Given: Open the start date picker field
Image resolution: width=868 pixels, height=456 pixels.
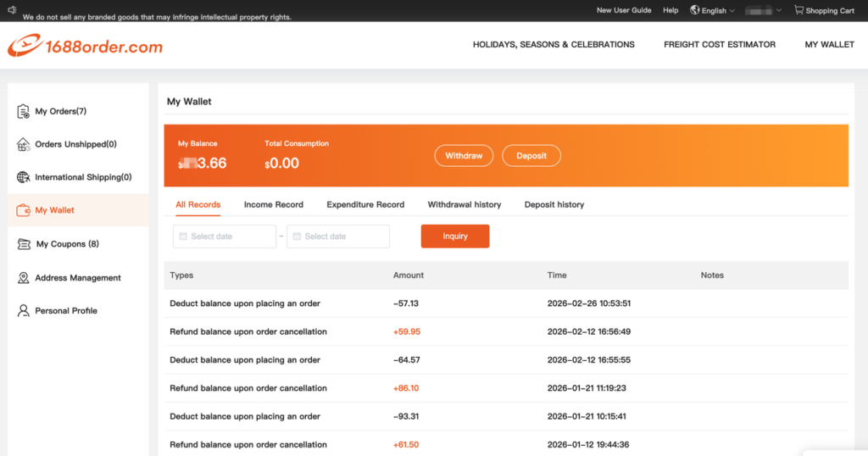Looking at the screenshot, I should 225,236.
